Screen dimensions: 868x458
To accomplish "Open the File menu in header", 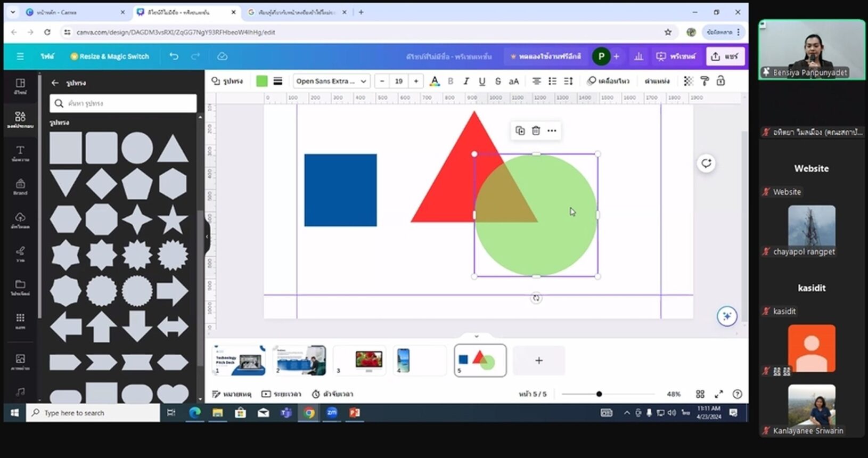I will tap(47, 56).
